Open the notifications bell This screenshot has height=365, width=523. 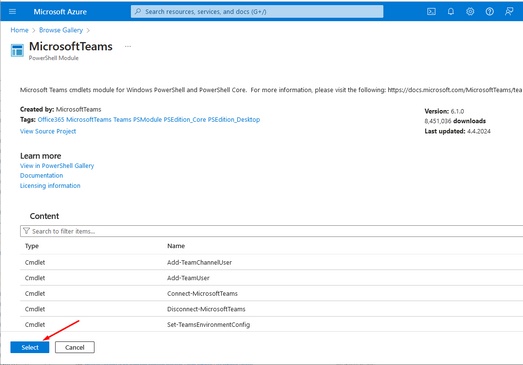point(451,12)
